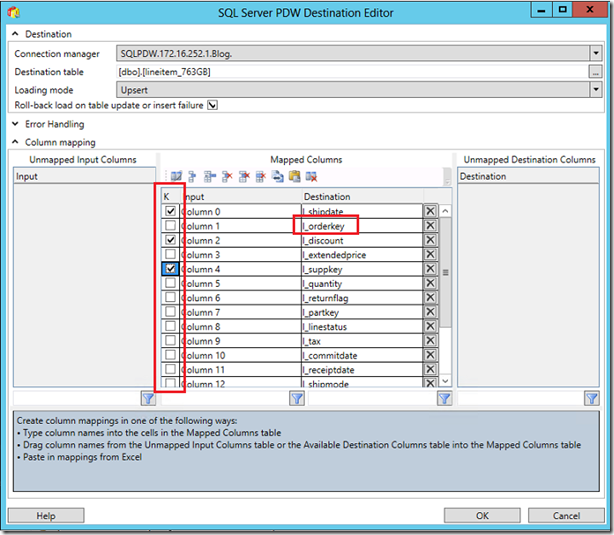Click the filter icon under the Mapped Columns Input list
Viewport: 614px width, 535px height.
click(x=296, y=398)
